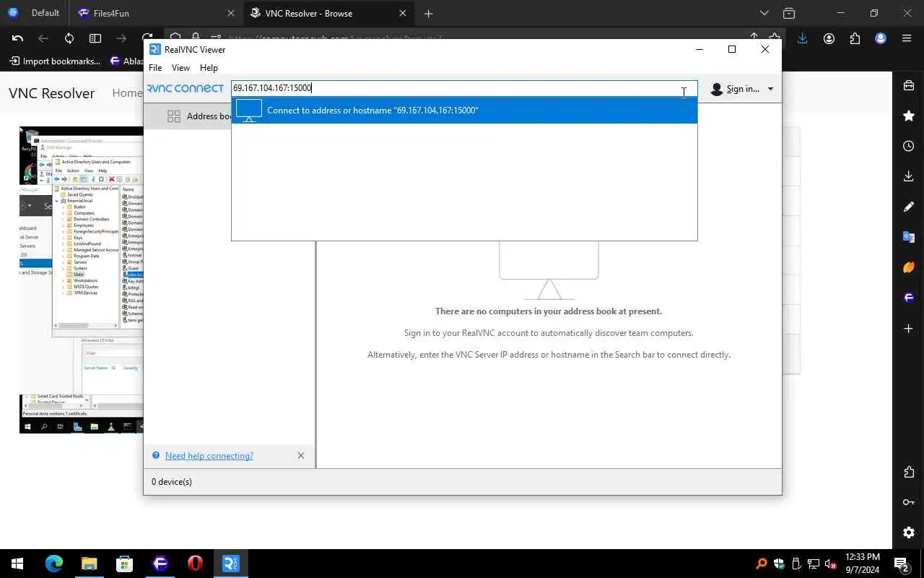Select the 'Connect to address or hostname' suggestion
The height and width of the screenshot is (578, 924).
point(464,111)
